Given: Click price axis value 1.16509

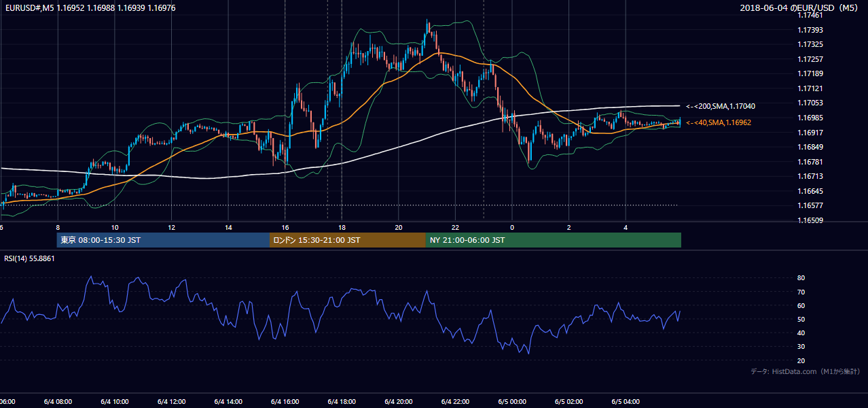Looking at the screenshot, I should click(810, 220).
